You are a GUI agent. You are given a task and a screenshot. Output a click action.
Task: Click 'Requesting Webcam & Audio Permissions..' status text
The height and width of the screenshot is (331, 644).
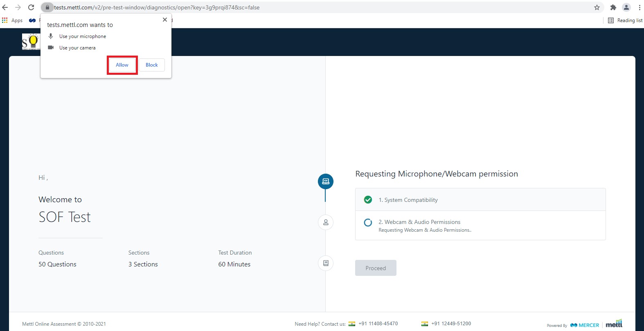425,230
